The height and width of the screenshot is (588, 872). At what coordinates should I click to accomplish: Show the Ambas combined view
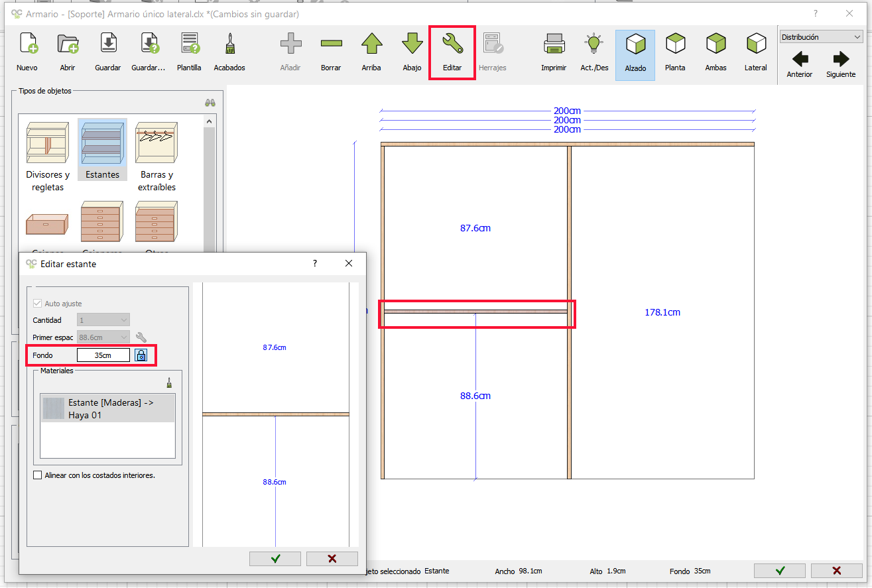[716, 53]
